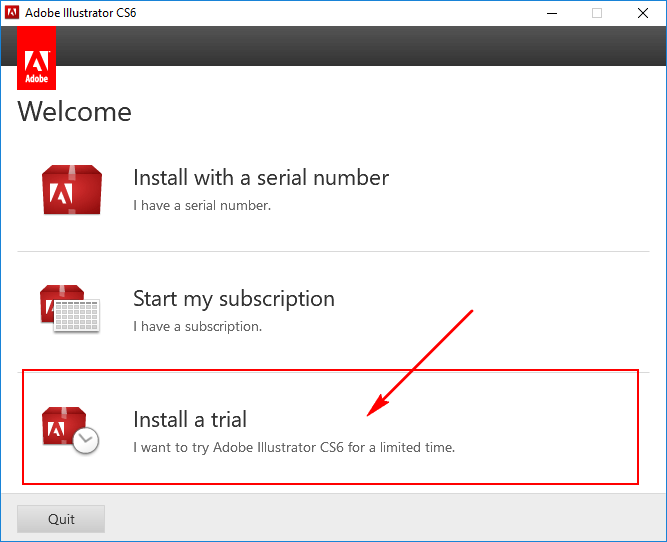Click the Welcome heading
667x542 pixels.
(x=74, y=112)
